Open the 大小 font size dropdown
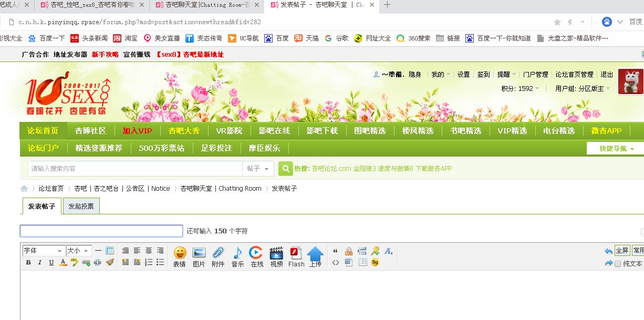Viewport: 644px width, 320px height. click(x=79, y=251)
